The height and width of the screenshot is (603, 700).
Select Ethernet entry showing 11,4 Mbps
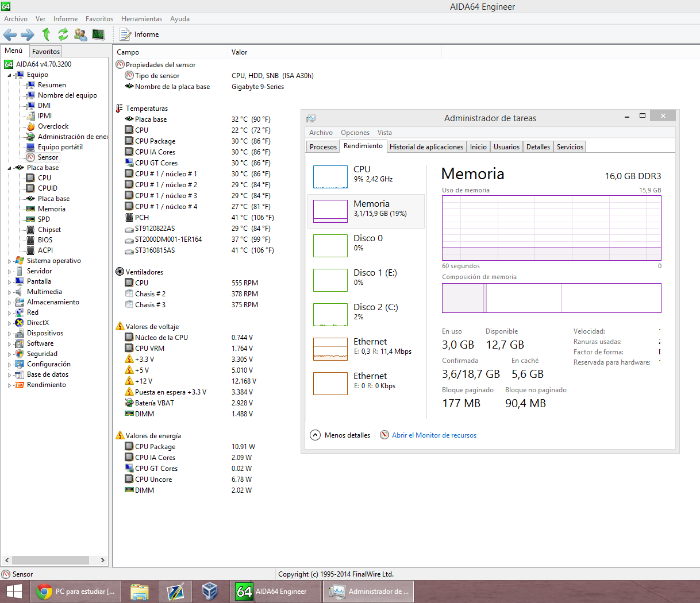pyautogui.click(x=366, y=349)
